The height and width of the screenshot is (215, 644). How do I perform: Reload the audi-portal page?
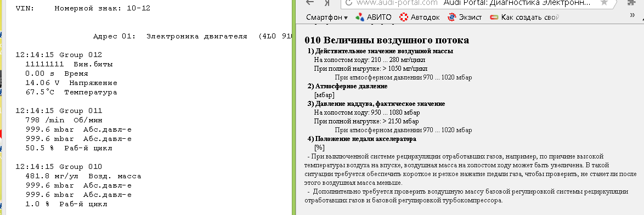[348, 2]
